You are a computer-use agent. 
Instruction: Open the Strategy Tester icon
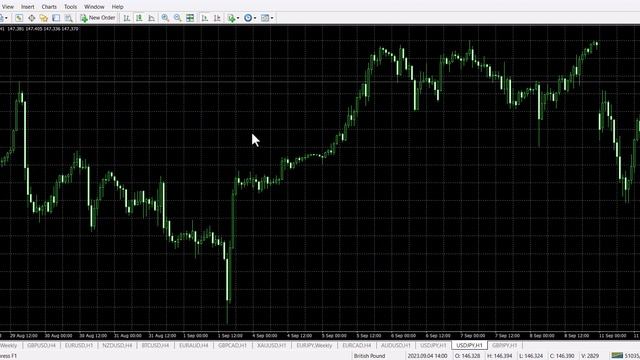click(x=69, y=18)
